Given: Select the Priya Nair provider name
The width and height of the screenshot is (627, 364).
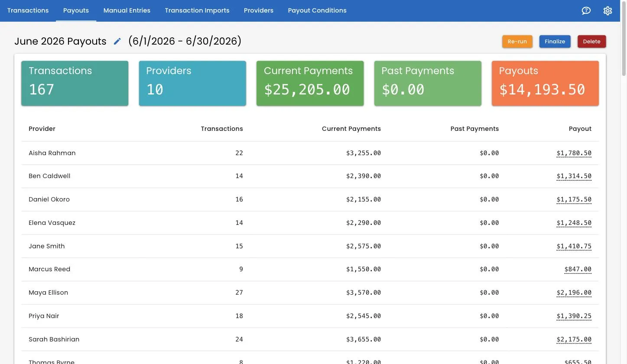Looking at the screenshot, I should coord(44,316).
